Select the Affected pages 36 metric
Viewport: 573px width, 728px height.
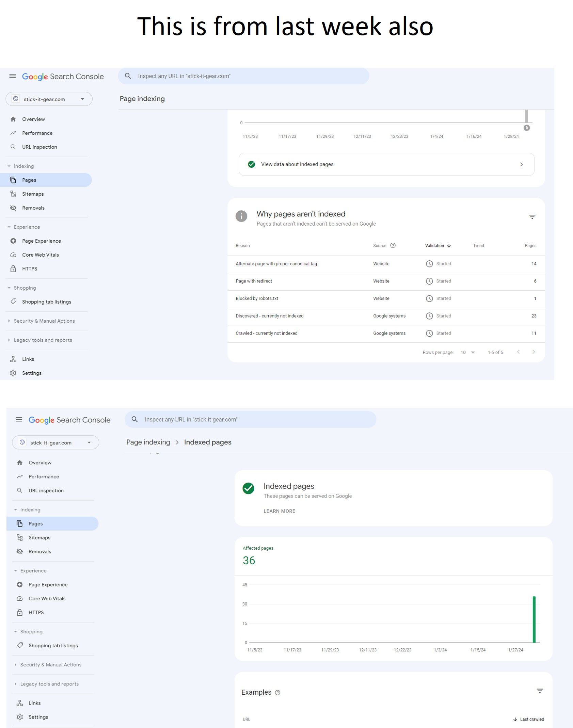[x=249, y=560]
